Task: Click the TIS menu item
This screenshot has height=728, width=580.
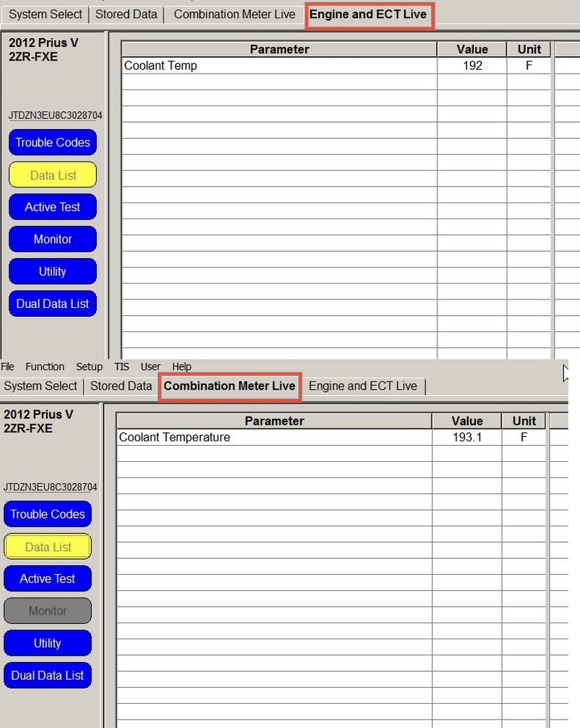Action: [x=121, y=366]
